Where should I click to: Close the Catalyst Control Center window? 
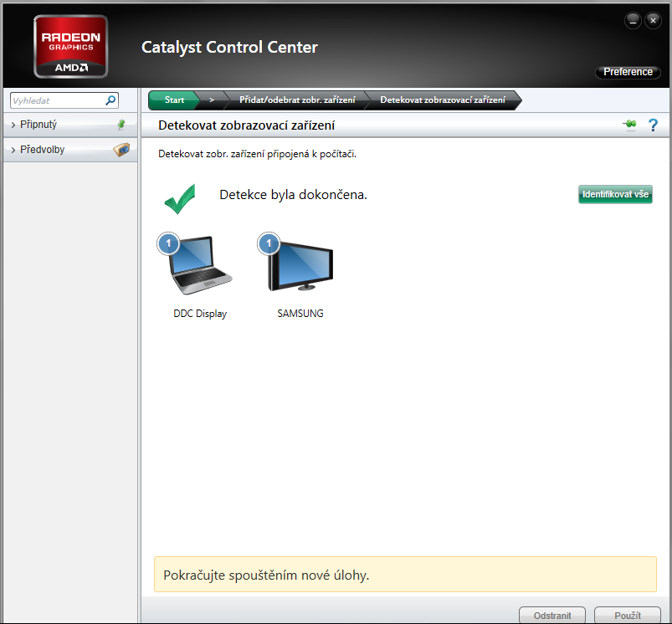pos(653,21)
